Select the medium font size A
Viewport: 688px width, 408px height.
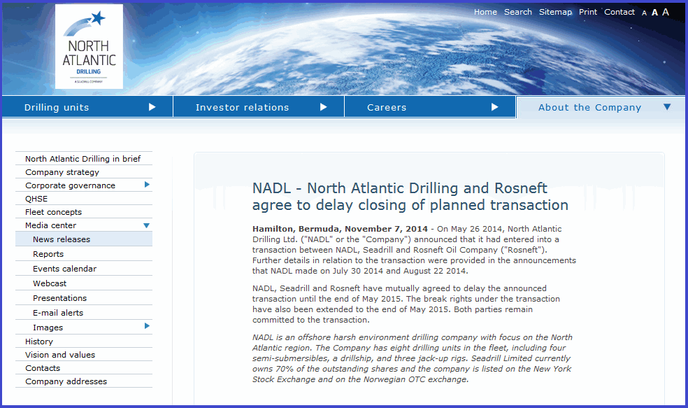(655, 13)
